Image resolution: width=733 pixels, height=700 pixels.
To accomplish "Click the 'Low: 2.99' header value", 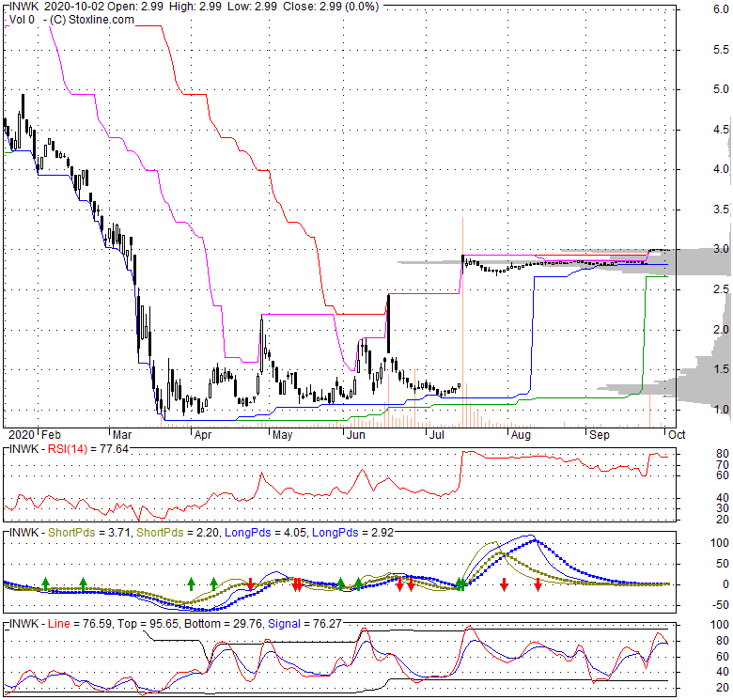I will pyautogui.click(x=252, y=7).
